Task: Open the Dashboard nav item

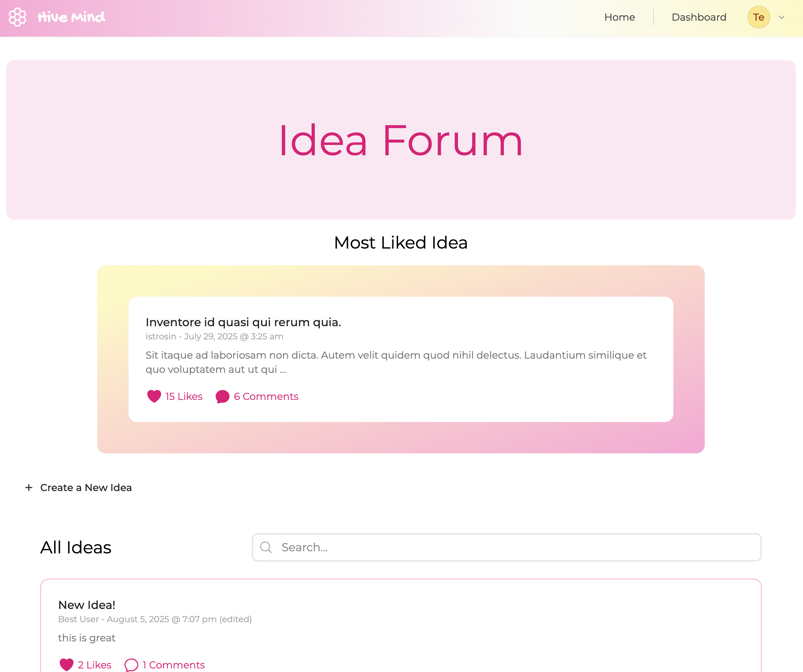Action: [699, 17]
